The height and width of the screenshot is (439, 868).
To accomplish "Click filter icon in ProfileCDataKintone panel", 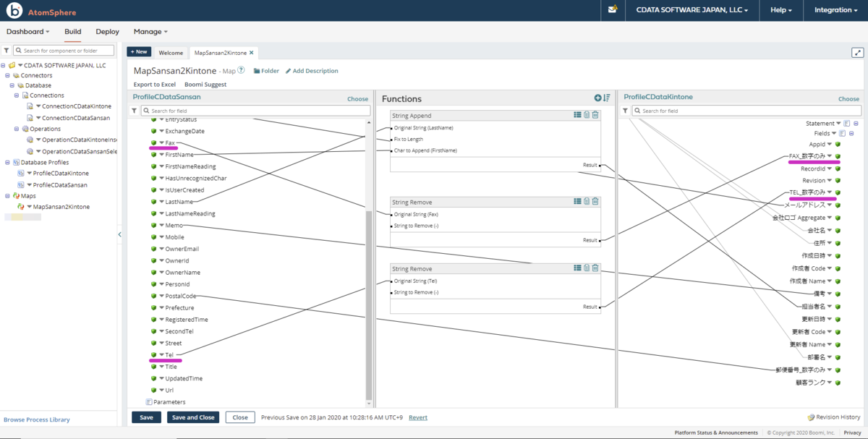I will click(625, 111).
